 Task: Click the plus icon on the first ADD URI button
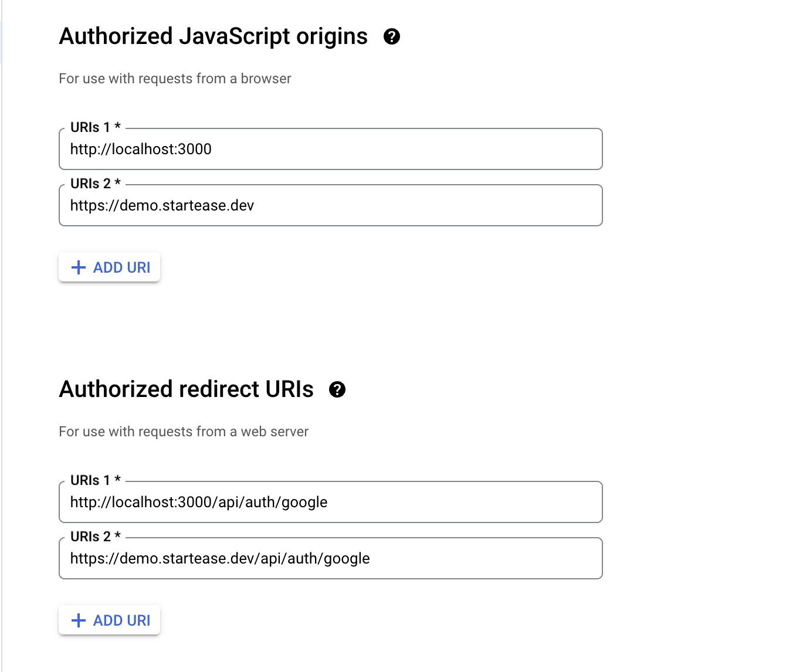tap(79, 267)
